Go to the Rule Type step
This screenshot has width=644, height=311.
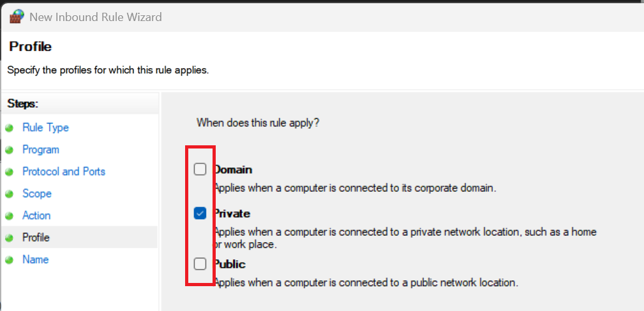[x=45, y=127]
